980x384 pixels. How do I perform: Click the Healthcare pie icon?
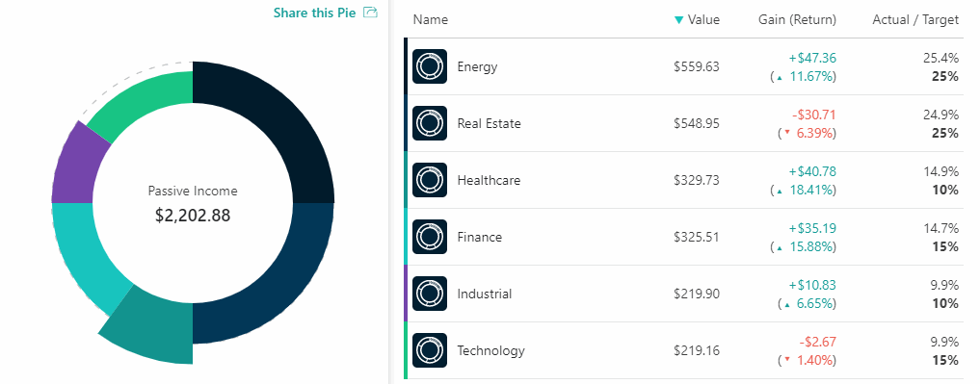430,180
